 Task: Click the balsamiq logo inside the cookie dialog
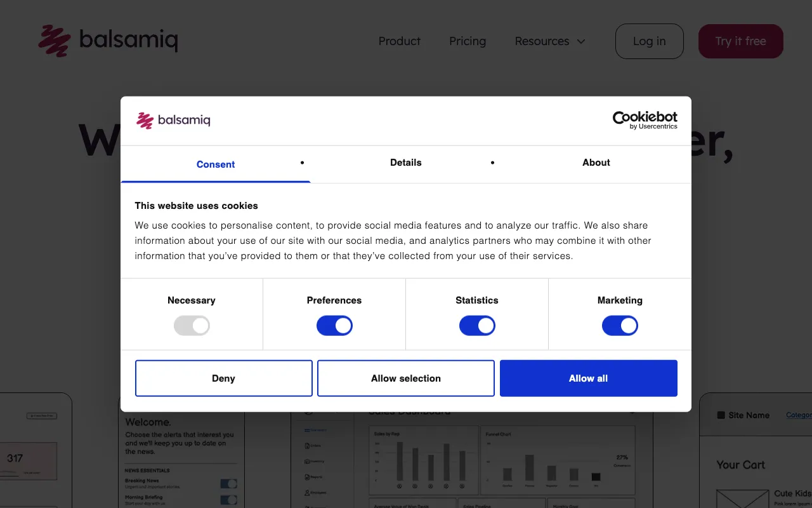tap(173, 120)
